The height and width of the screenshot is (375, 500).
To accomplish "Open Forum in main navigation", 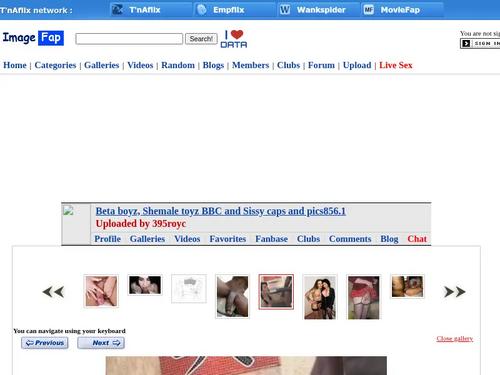I will [321, 65].
